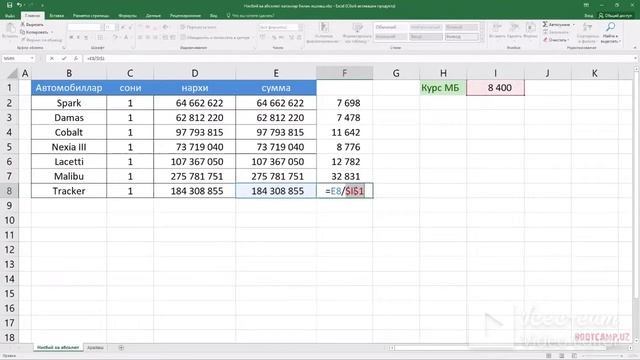Toggle Merge and Center cells
This screenshot has width=640, height=360.
215,38
